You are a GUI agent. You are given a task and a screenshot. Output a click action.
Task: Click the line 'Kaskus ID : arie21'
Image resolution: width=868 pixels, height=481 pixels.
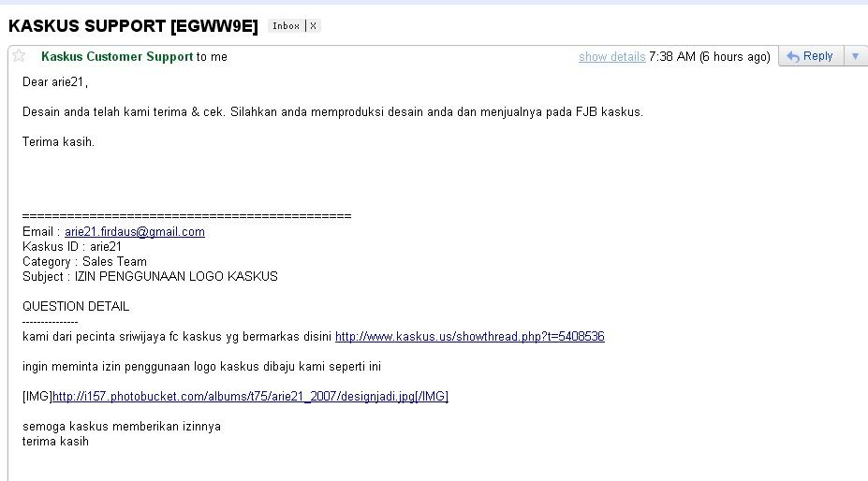click(x=71, y=247)
